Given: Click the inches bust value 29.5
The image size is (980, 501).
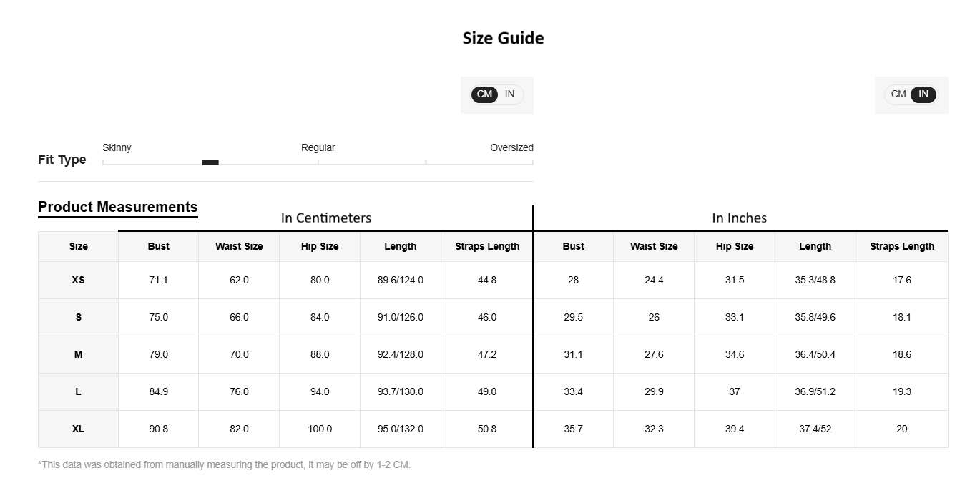Looking at the screenshot, I should [x=573, y=317].
